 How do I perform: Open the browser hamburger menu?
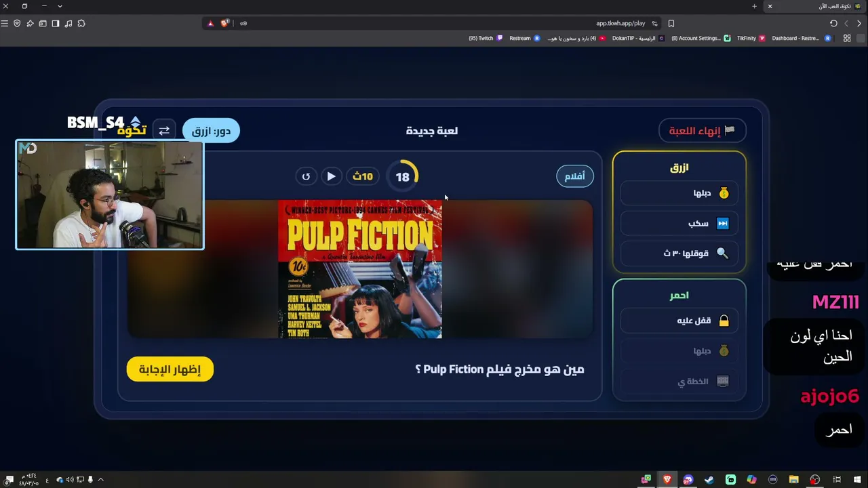[5, 23]
